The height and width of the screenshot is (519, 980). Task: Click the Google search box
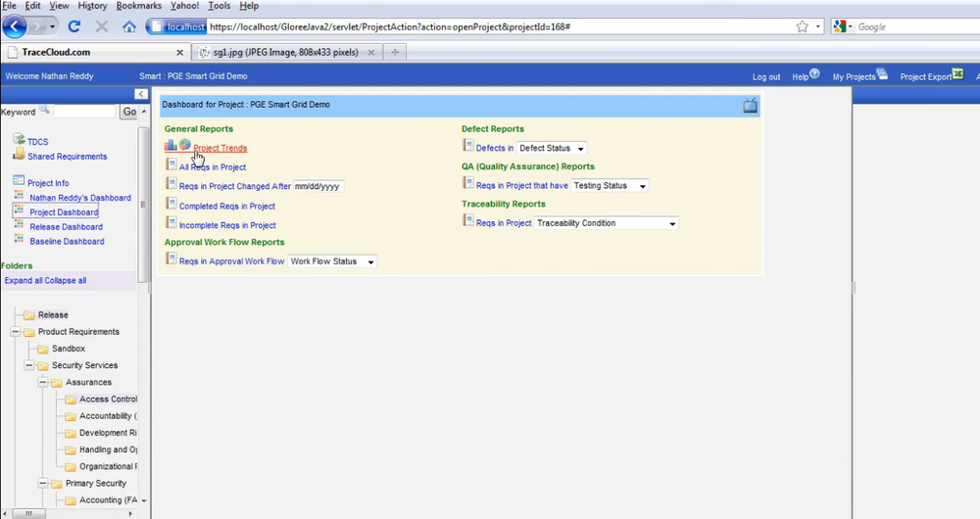[x=918, y=26]
